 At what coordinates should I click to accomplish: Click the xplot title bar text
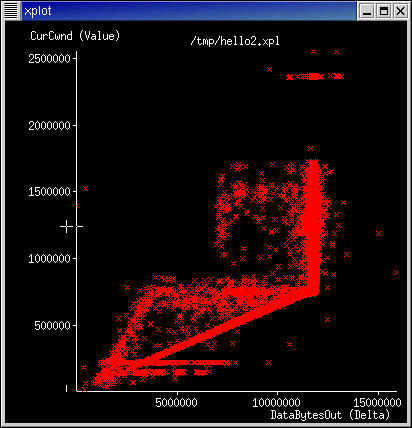click(38, 11)
